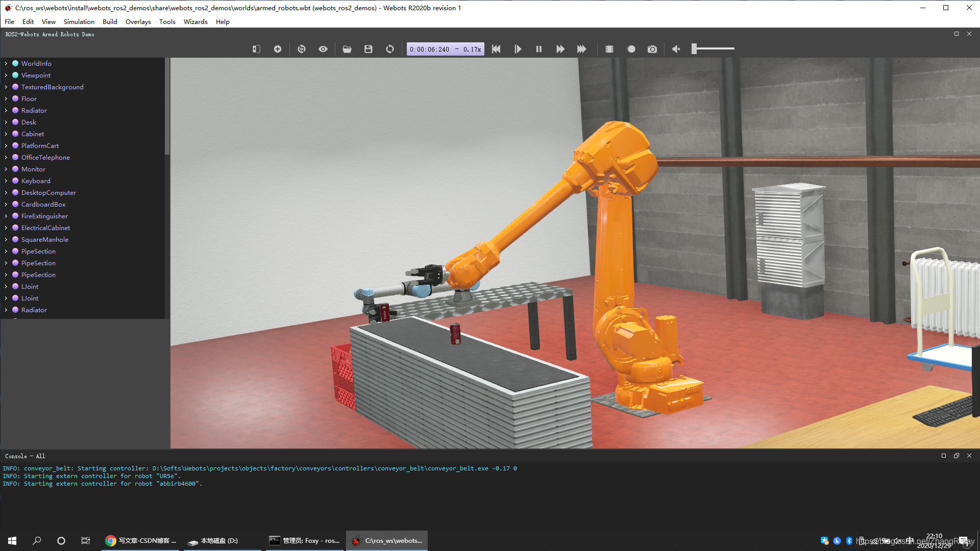The image size is (980, 551).
Task: Restore the viewpoint from toolbar
Action: [x=302, y=49]
